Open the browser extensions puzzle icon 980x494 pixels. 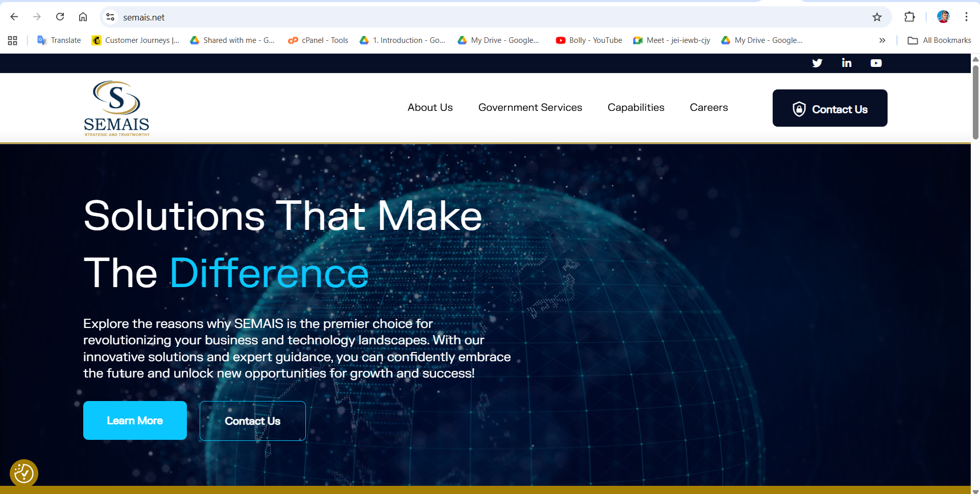pyautogui.click(x=910, y=17)
